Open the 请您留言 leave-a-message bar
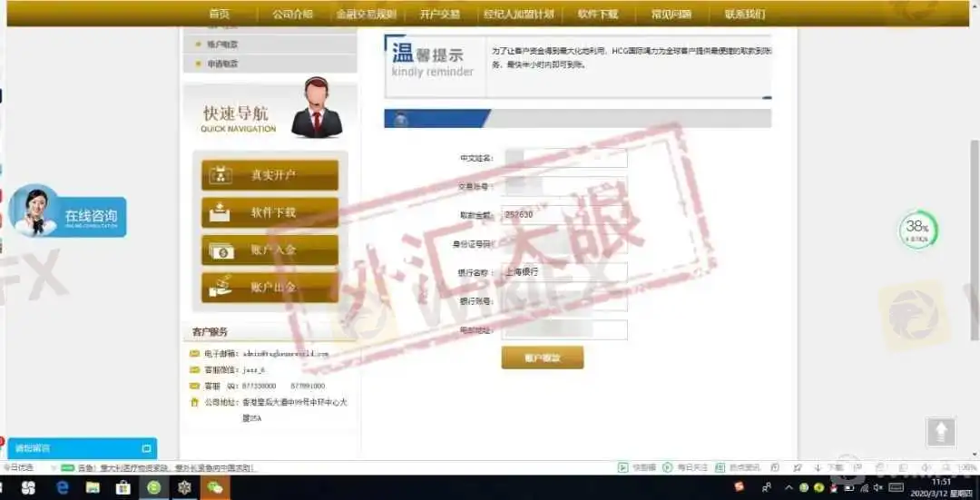 [x=83, y=448]
